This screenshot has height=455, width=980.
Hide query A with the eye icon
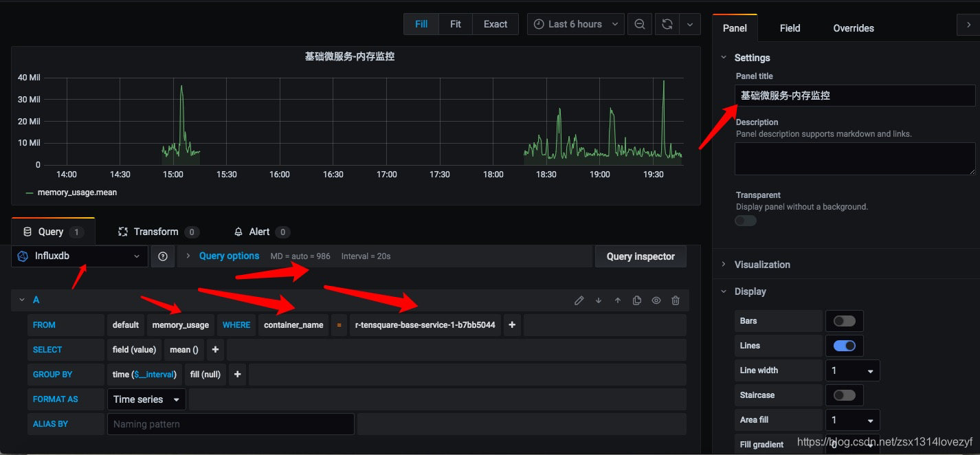[656, 300]
